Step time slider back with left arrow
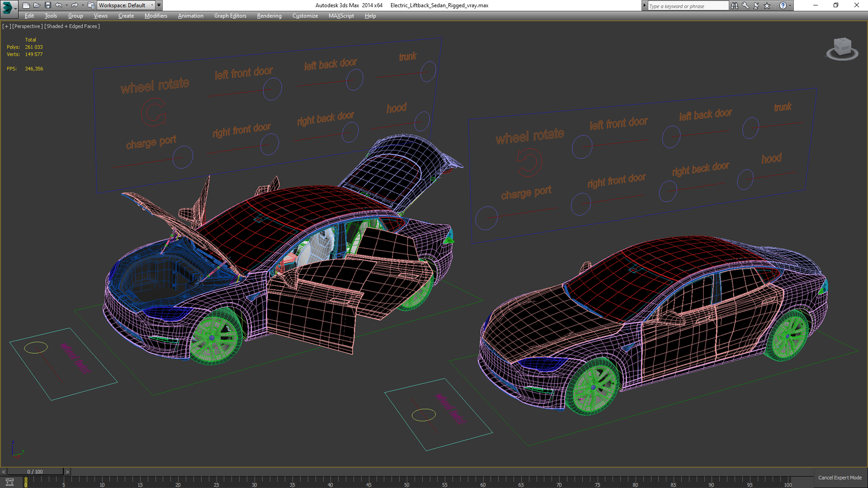The width and height of the screenshot is (868, 488). click(x=4, y=472)
